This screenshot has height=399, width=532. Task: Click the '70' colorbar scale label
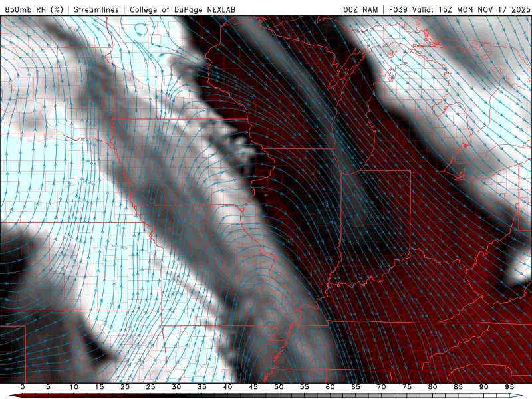point(381,387)
